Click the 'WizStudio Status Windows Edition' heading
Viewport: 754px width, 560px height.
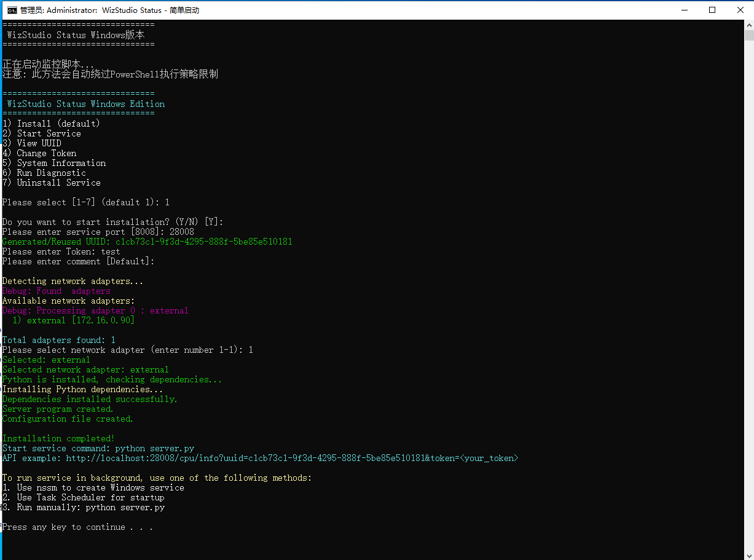point(86,104)
